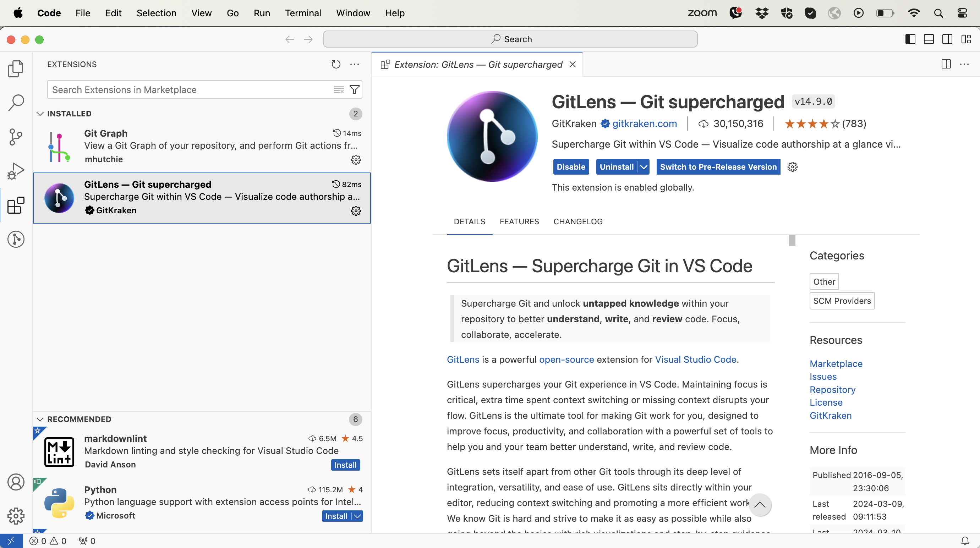Open the Run menu
Image resolution: width=980 pixels, height=548 pixels.
coord(262,13)
